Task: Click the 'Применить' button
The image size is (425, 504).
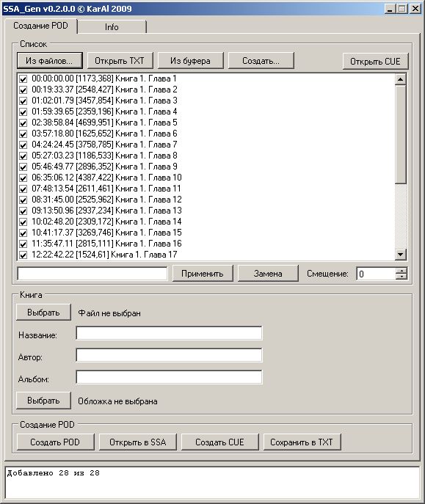Action: [203, 274]
